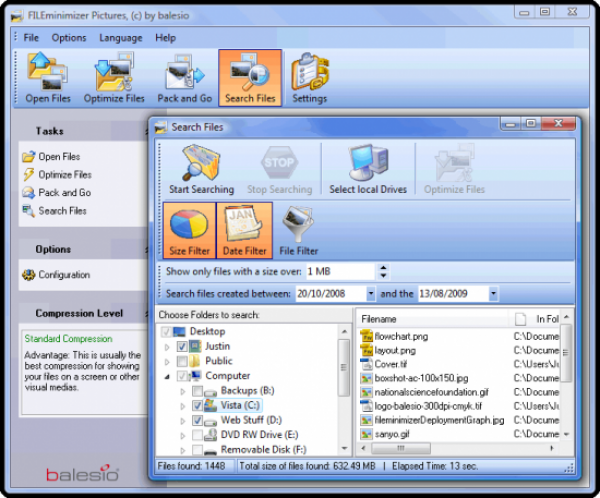The height and width of the screenshot is (498, 600).
Task: Open the end date 13/08/2009 dropdown
Action: tap(493, 294)
